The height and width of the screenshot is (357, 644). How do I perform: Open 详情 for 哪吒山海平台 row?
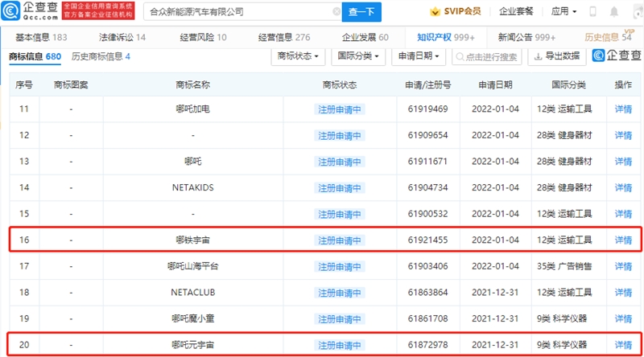[623, 266]
